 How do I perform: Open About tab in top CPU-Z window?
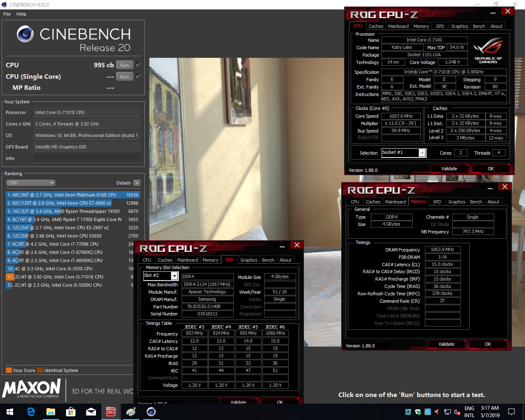tap(496, 26)
